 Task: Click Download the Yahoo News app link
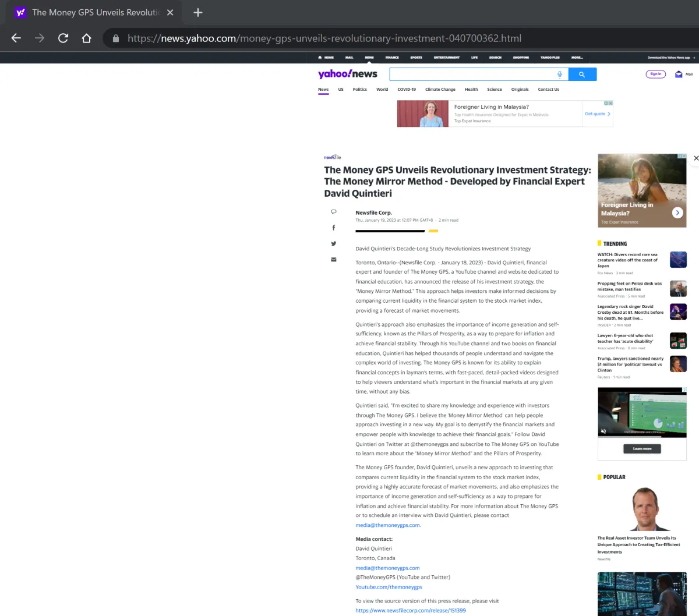tap(671, 58)
